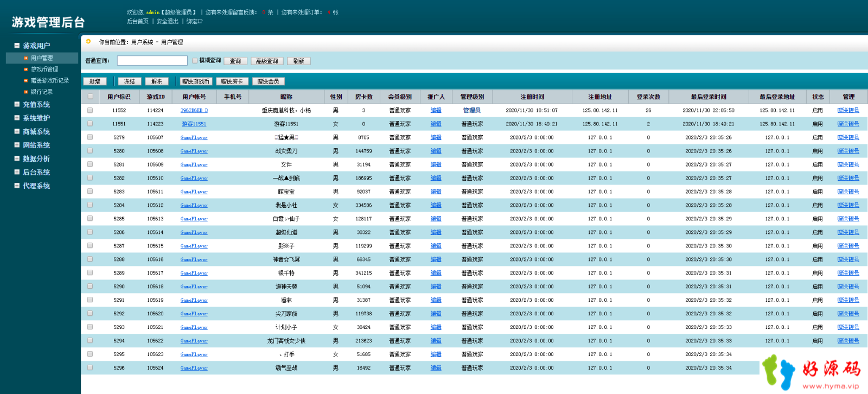Click the room card value 144759
This screenshot has height=394, width=868.
point(363,151)
